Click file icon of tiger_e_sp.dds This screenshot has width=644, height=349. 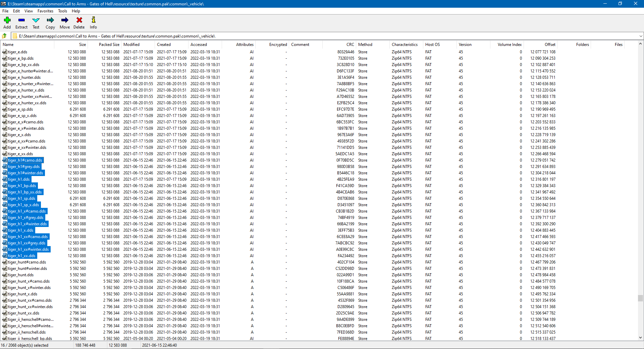[5, 109]
